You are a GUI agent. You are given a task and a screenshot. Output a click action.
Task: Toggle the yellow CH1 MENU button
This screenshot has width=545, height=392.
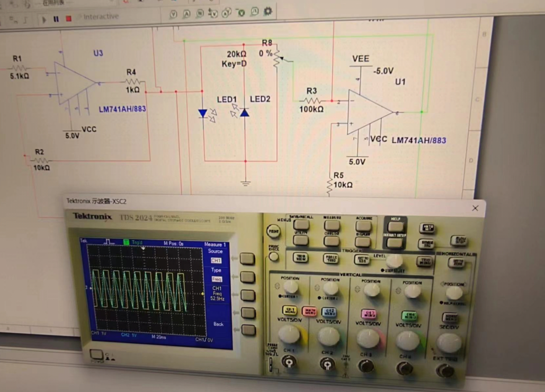tap(290, 311)
